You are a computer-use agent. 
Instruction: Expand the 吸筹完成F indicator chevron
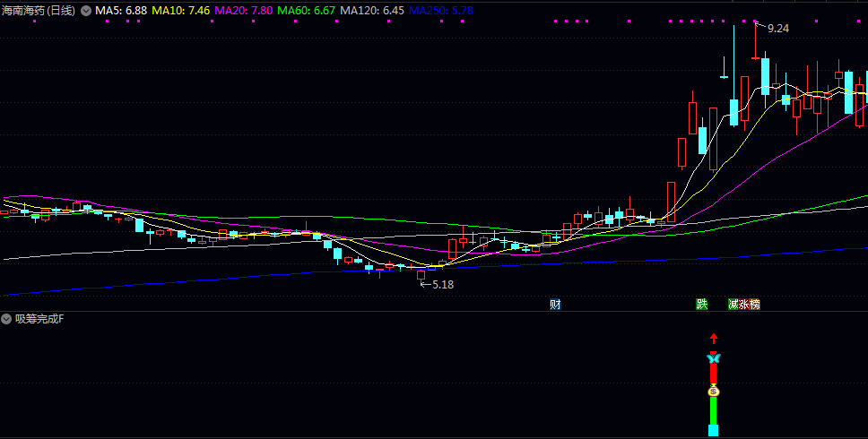coord(6,319)
